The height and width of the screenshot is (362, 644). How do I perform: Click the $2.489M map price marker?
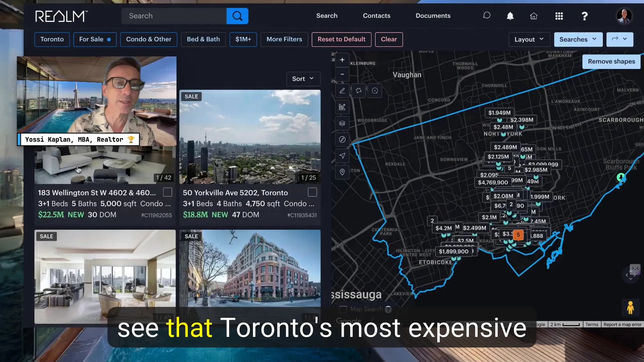[x=505, y=147]
